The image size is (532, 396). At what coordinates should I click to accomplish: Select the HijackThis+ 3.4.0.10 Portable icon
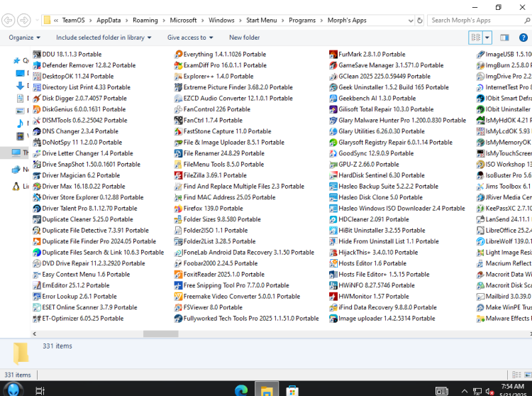pos(333,253)
